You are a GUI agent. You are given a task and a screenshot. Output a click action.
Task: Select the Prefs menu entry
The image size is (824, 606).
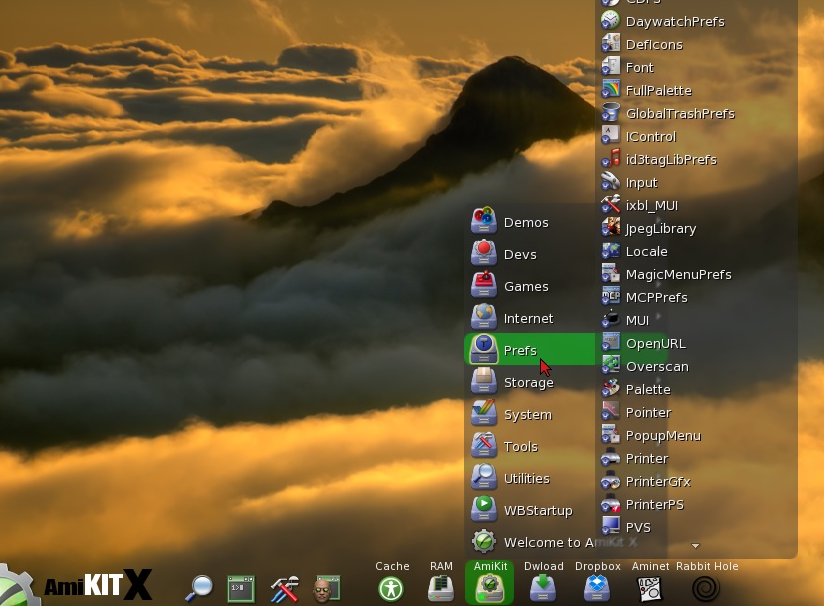coord(520,351)
